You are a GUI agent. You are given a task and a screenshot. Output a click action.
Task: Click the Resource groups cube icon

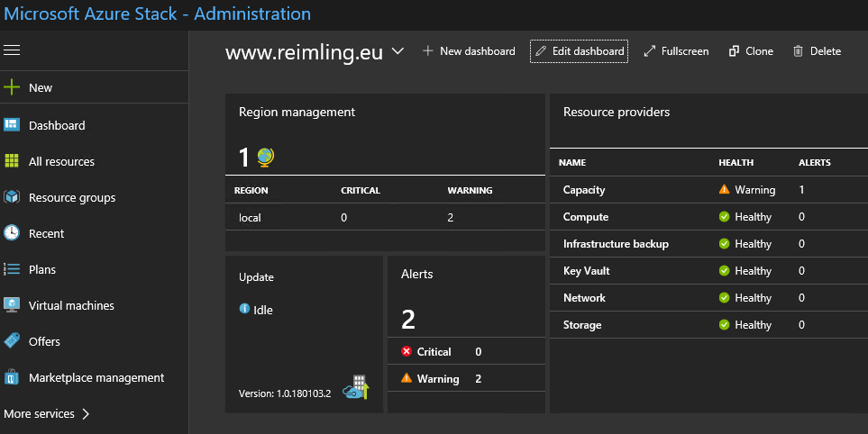tap(12, 197)
